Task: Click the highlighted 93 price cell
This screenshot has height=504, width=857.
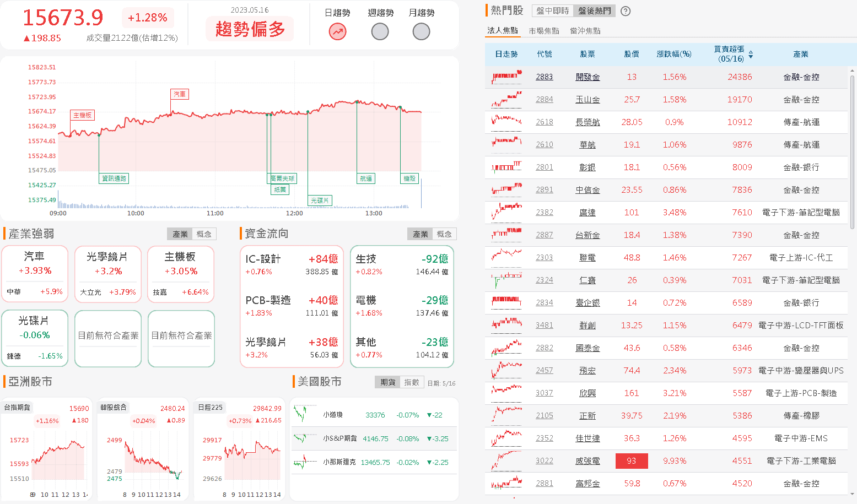Action: tap(632, 461)
